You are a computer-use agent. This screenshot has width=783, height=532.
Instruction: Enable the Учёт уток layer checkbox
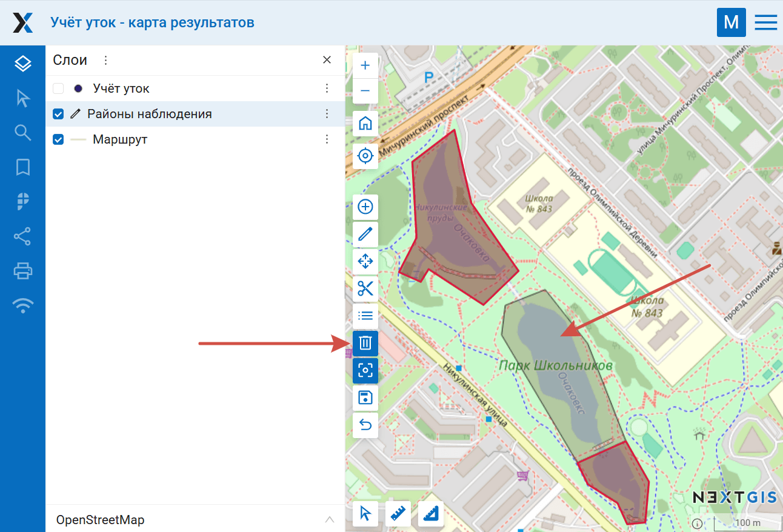58,88
